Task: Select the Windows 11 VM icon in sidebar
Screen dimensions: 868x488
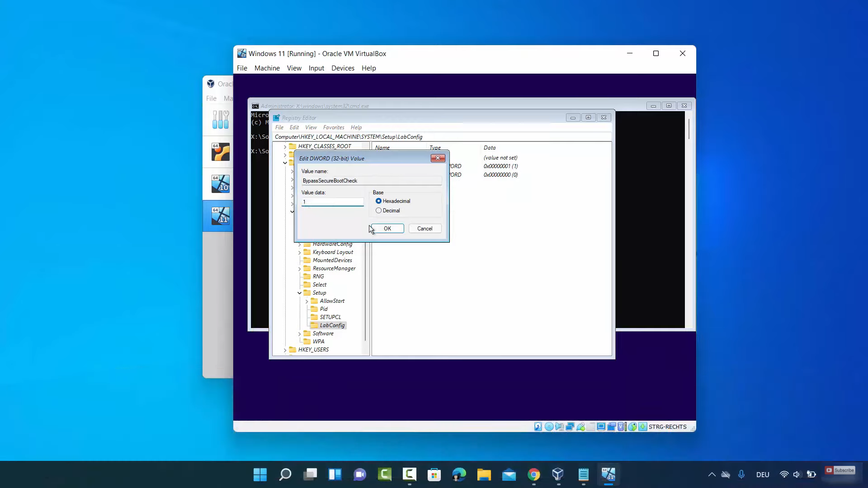Action: 221,216
